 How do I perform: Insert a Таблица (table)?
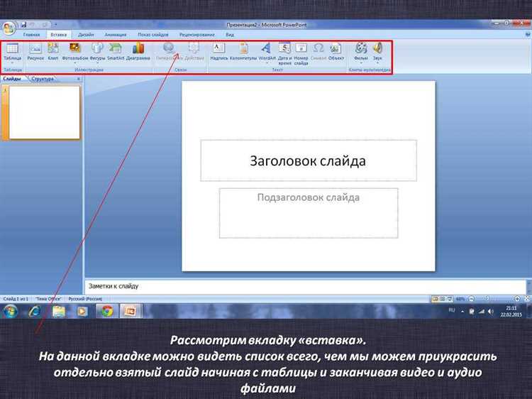click(x=13, y=52)
